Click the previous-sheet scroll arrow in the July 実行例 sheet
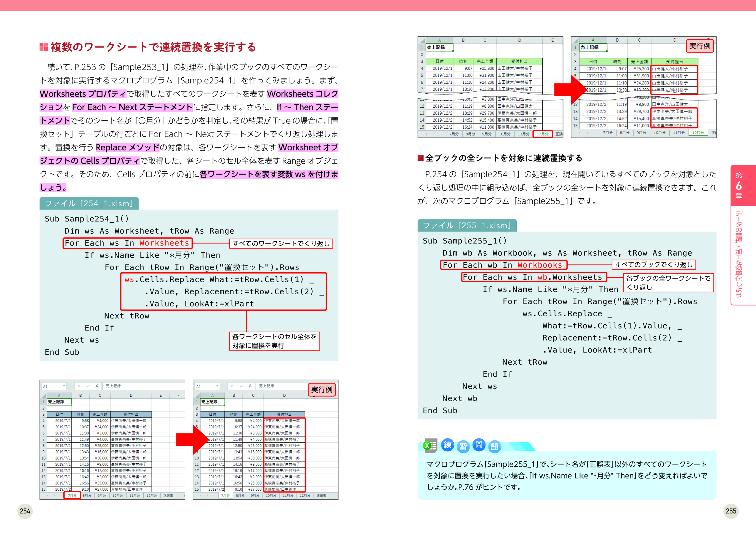 (x=200, y=495)
